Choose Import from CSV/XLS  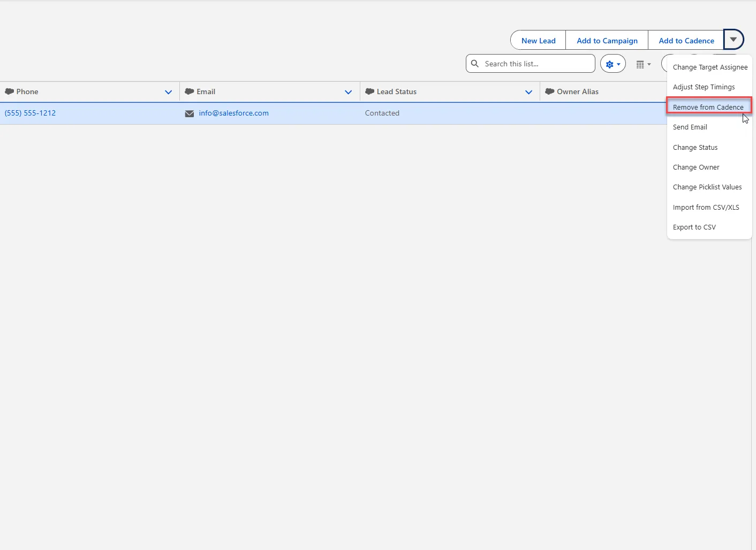(x=706, y=208)
